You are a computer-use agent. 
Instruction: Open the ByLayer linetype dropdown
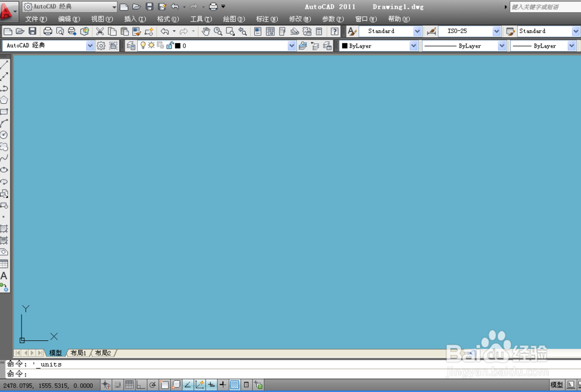[x=502, y=45]
